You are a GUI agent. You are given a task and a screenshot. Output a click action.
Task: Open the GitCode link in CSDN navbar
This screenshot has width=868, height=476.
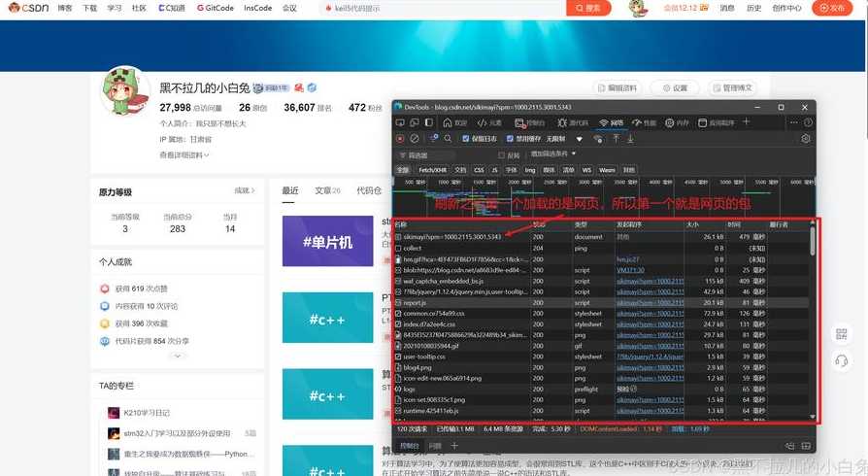click(216, 8)
